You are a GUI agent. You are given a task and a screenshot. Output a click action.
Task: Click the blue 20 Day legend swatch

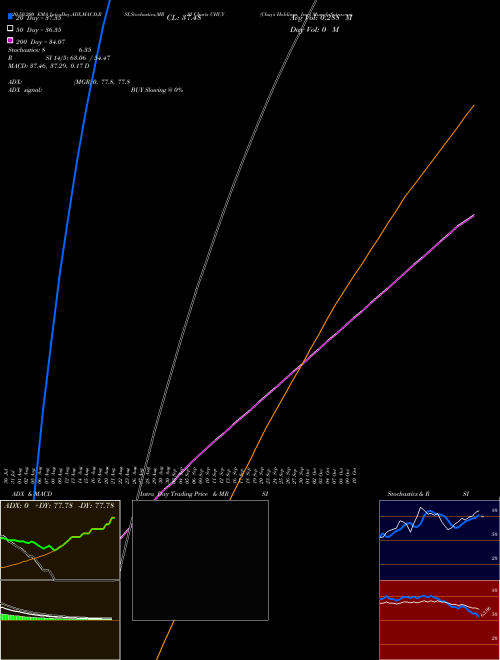[x=10, y=16]
